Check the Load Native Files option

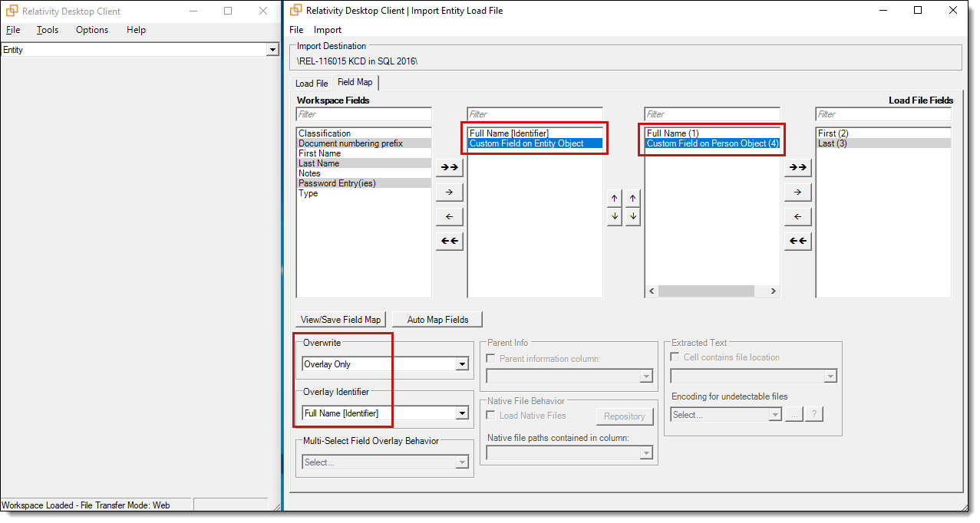click(492, 416)
